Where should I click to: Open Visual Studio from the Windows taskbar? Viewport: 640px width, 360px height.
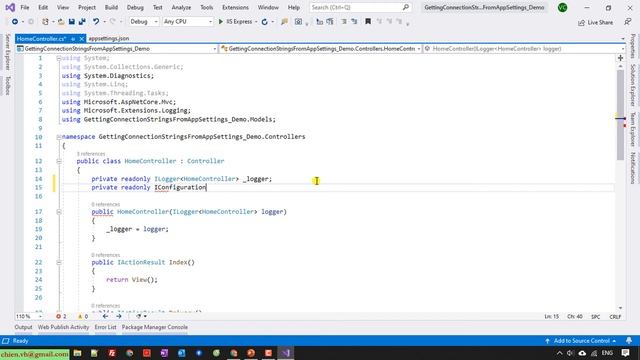[x=286, y=353]
